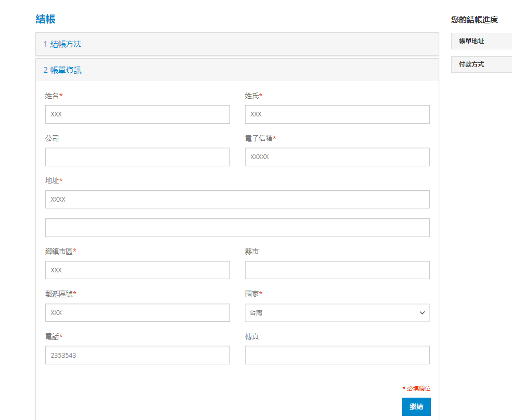Select 付款方式 in the checkout progress sidebar
The image size is (512, 420).
pos(482,64)
